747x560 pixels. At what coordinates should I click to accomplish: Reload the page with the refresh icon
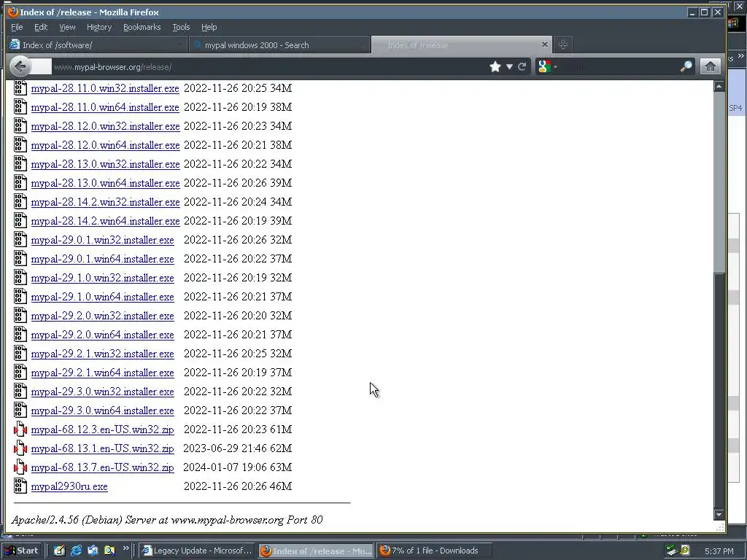(522, 66)
